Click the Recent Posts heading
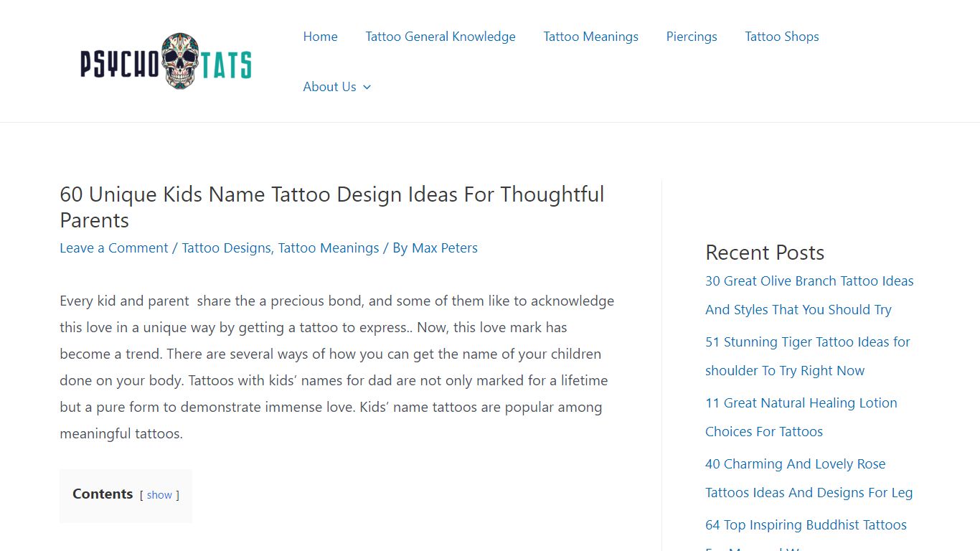Image resolution: width=980 pixels, height=551 pixels. tap(765, 253)
